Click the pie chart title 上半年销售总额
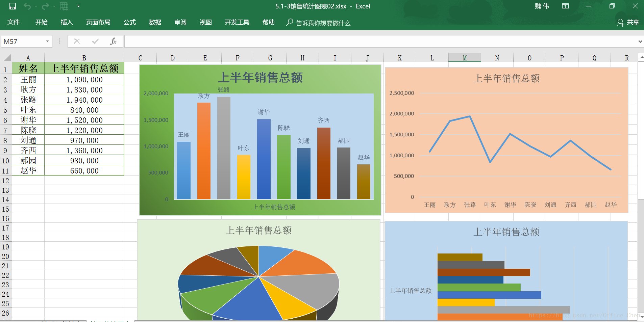 (x=258, y=230)
